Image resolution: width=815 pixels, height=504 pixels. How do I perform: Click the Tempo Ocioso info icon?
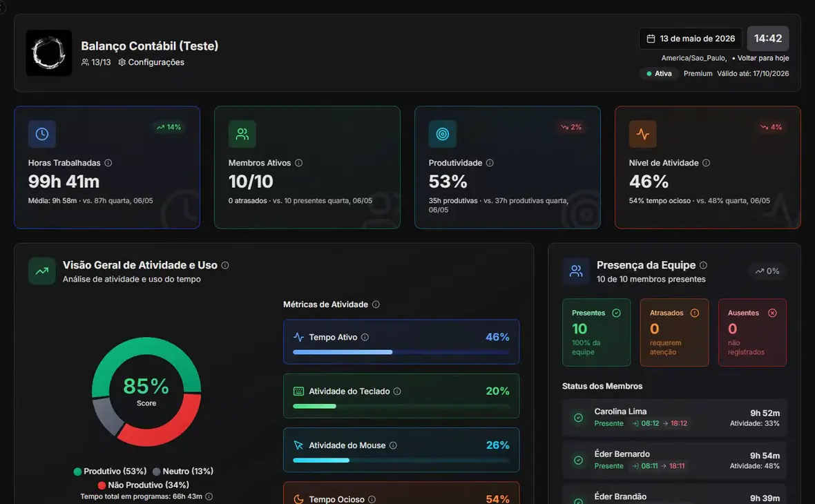click(x=372, y=499)
